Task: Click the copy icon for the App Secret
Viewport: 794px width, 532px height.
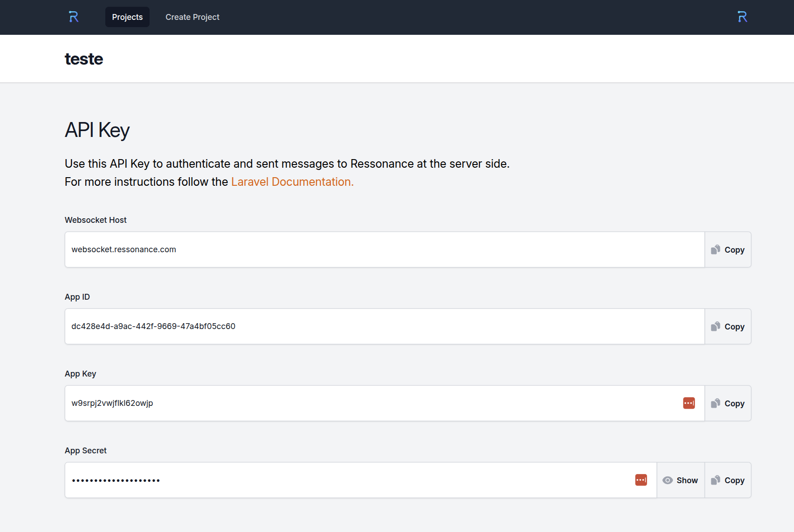Action: [716, 480]
